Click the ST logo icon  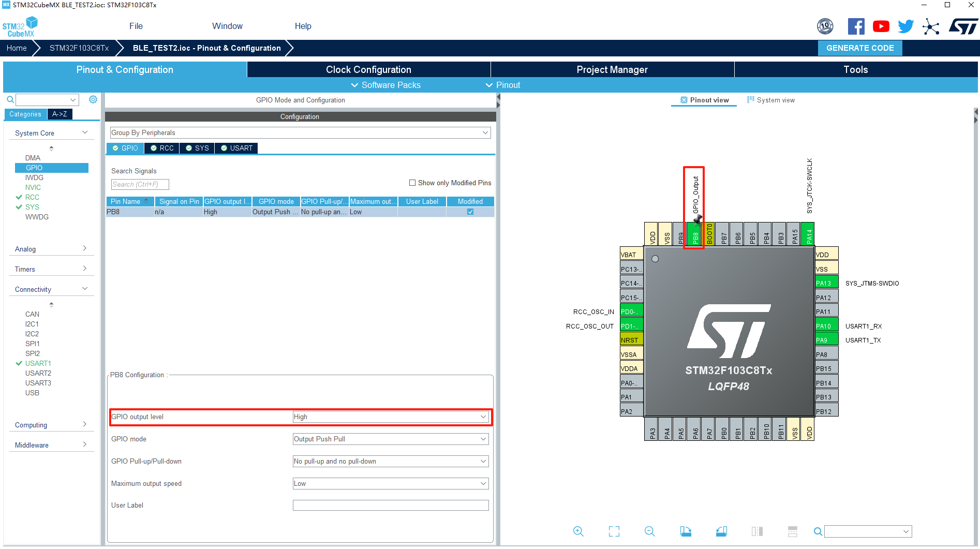click(963, 26)
